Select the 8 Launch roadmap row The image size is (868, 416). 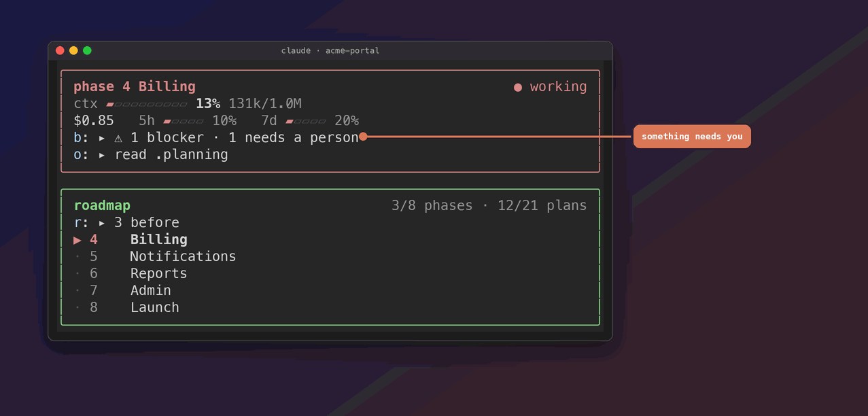pos(330,307)
